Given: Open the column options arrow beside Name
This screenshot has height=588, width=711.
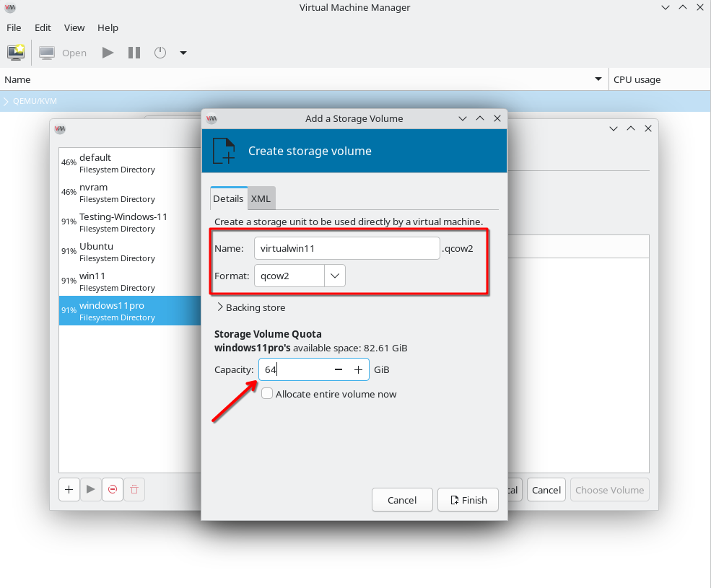Looking at the screenshot, I should coord(598,79).
